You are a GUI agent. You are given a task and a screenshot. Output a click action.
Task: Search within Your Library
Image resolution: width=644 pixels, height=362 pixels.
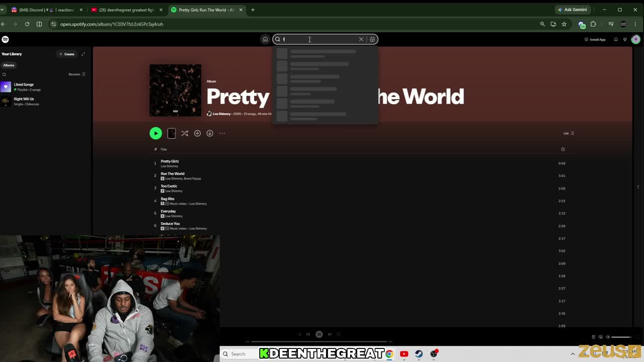click(x=4, y=74)
